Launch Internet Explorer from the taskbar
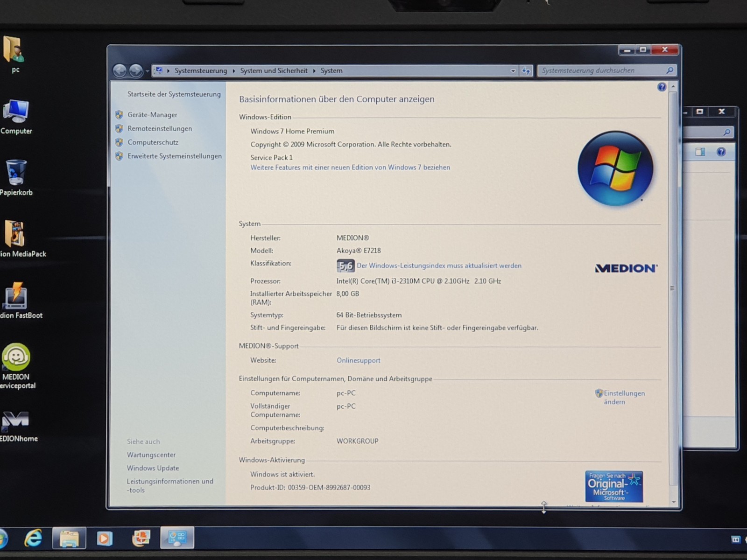747x560 pixels. point(33,538)
